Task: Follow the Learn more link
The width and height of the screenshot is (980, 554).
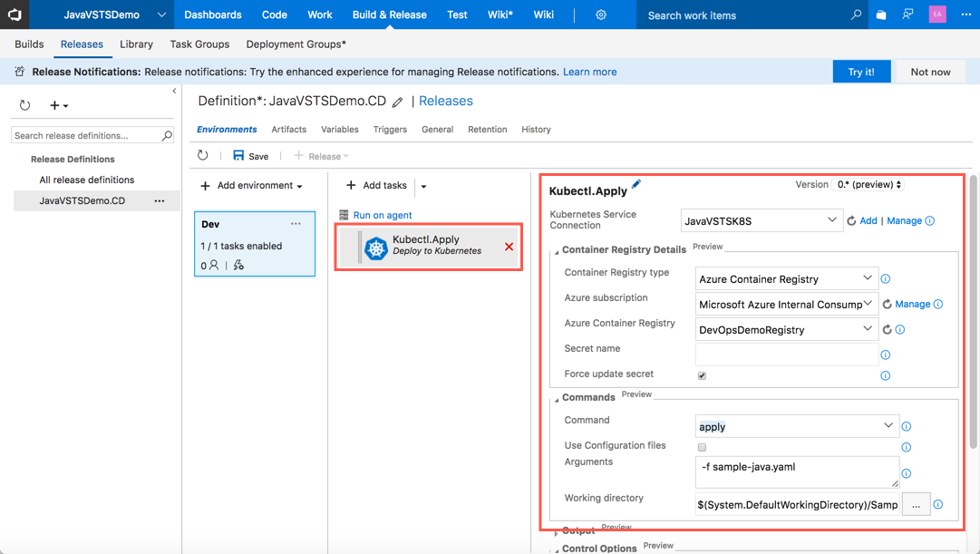Action: (x=589, y=71)
